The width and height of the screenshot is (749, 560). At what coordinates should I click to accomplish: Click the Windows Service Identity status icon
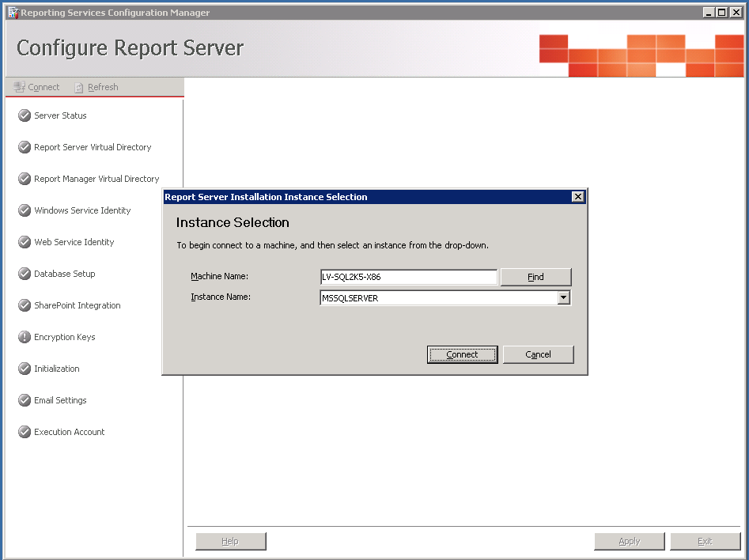click(x=25, y=210)
